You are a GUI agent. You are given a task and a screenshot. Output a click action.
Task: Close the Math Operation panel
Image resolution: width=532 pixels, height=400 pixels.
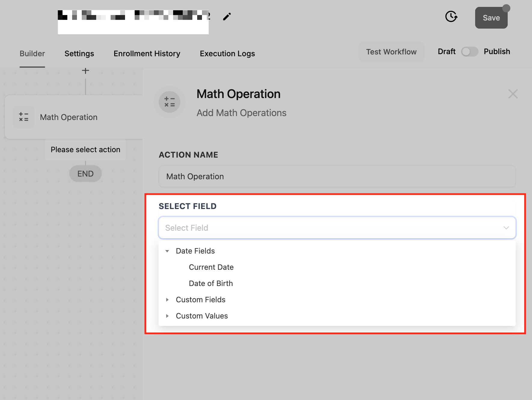pyautogui.click(x=513, y=94)
